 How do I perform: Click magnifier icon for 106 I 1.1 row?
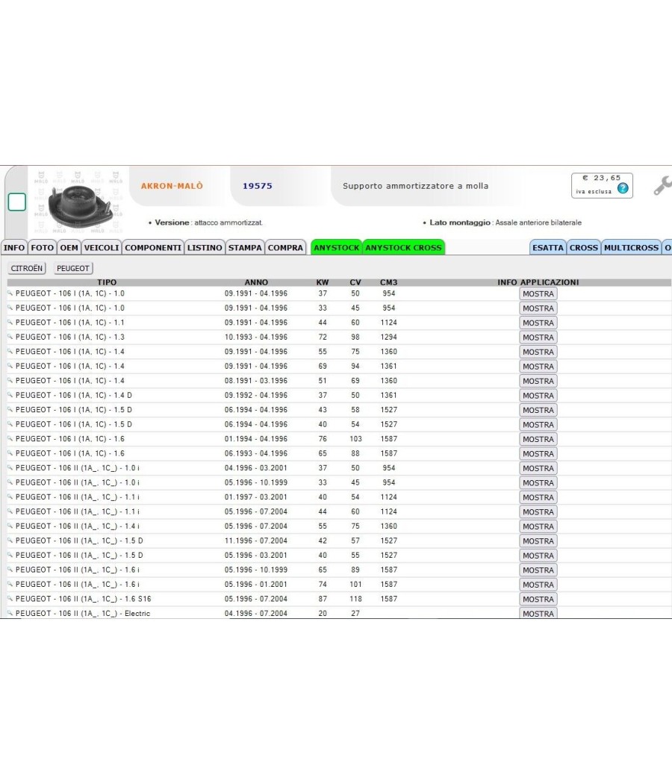(10, 322)
